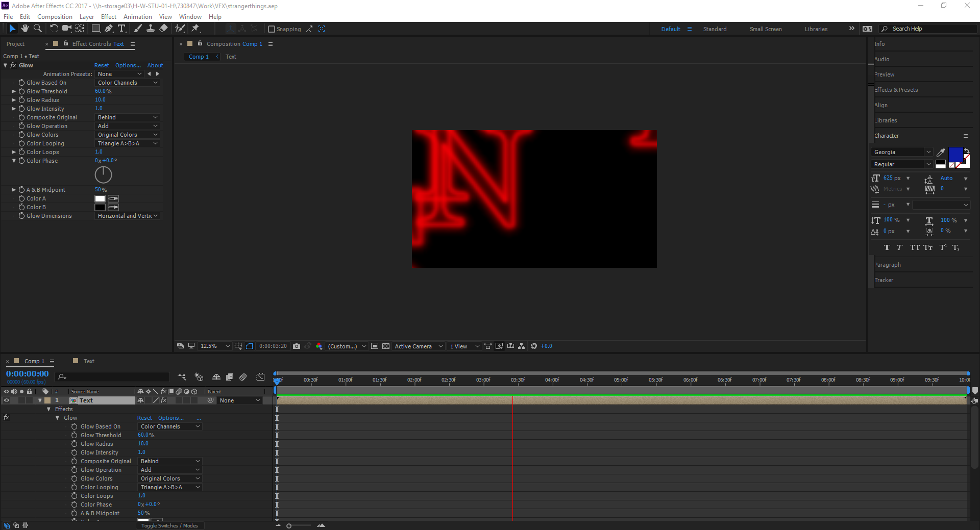Select the Horizontal Type tool
Image resolution: width=980 pixels, height=530 pixels.
[121, 29]
